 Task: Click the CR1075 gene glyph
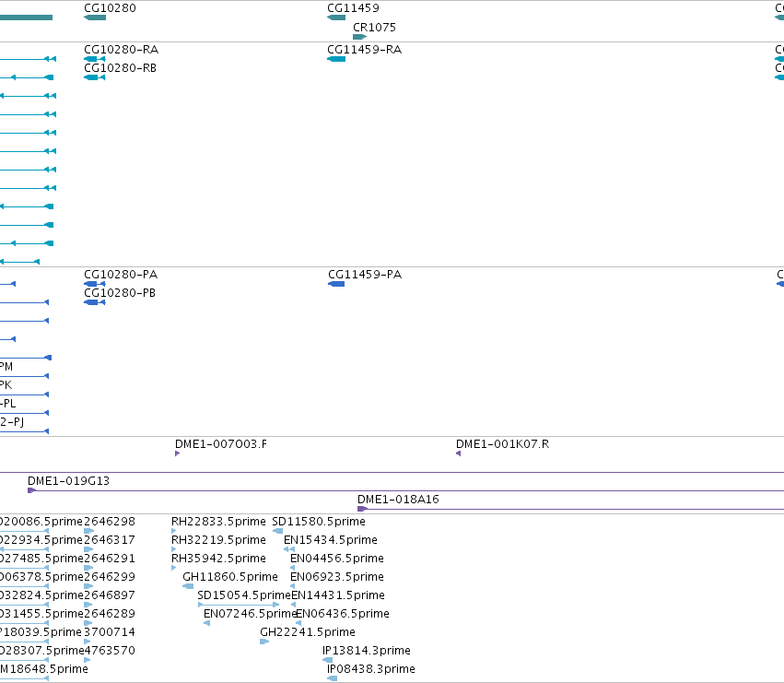click(x=359, y=37)
